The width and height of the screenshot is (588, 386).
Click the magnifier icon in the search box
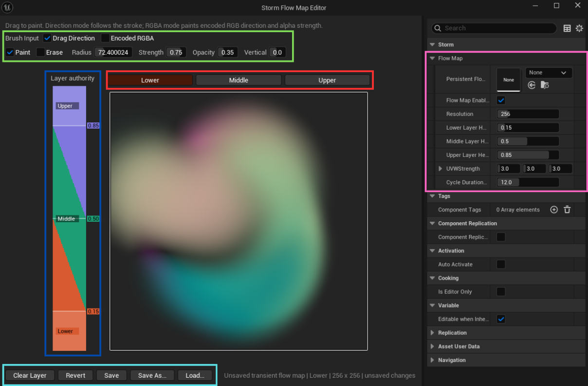pyautogui.click(x=437, y=28)
